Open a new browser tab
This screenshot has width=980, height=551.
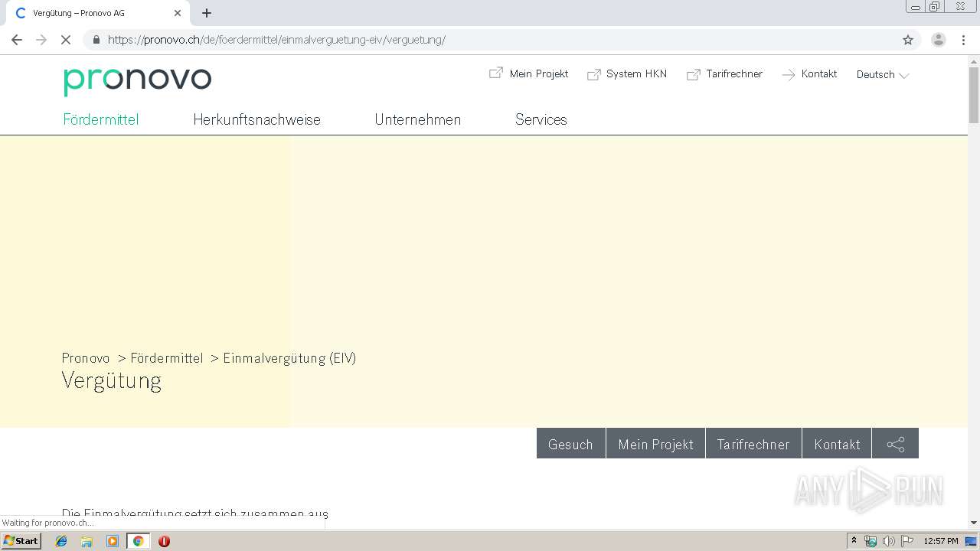(207, 13)
